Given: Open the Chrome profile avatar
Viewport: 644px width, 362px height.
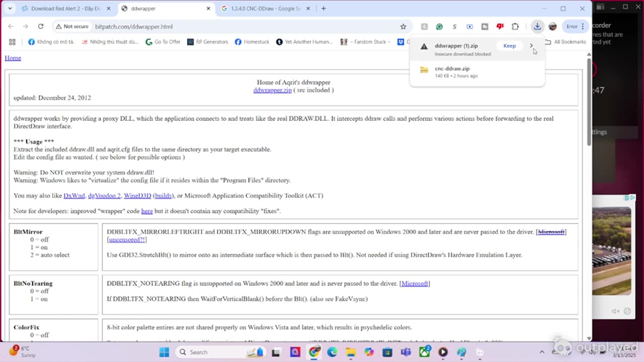Looking at the screenshot, I should [552, 27].
